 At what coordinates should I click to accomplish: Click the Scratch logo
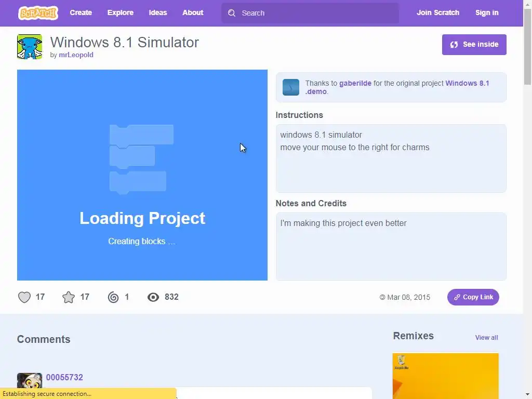pyautogui.click(x=38, y=13)
